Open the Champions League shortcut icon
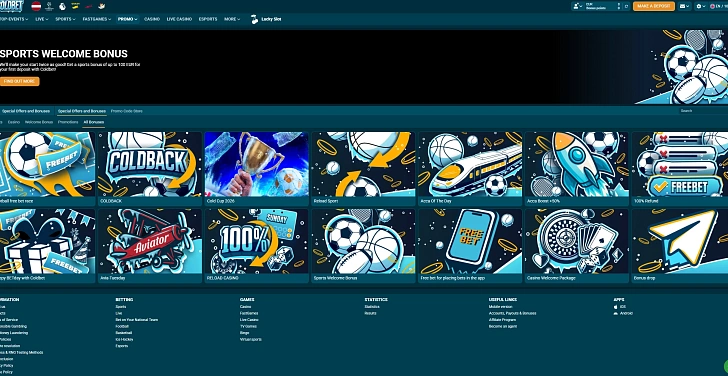The height and width of the screenshot is (376, 728). [x=49, y=6]
